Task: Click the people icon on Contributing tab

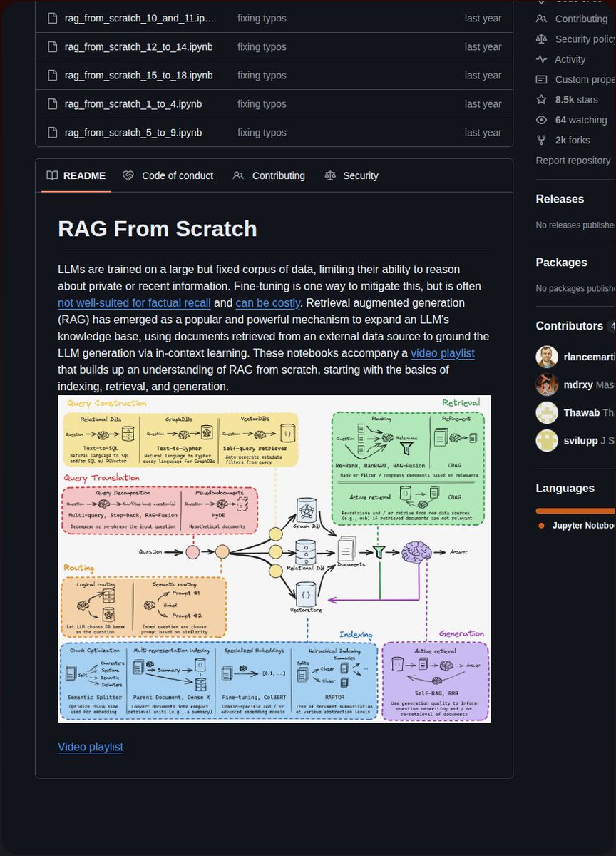Action: click(239, 175)
